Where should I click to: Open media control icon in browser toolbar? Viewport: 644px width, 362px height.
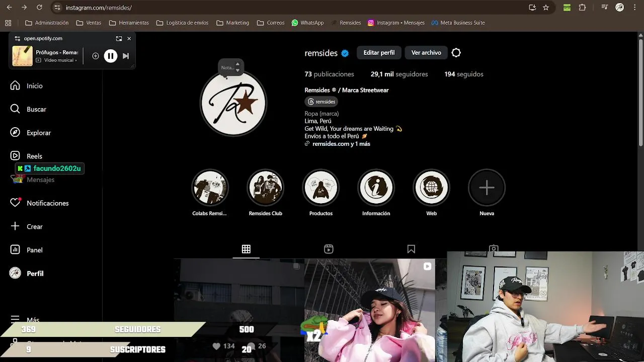605,8
